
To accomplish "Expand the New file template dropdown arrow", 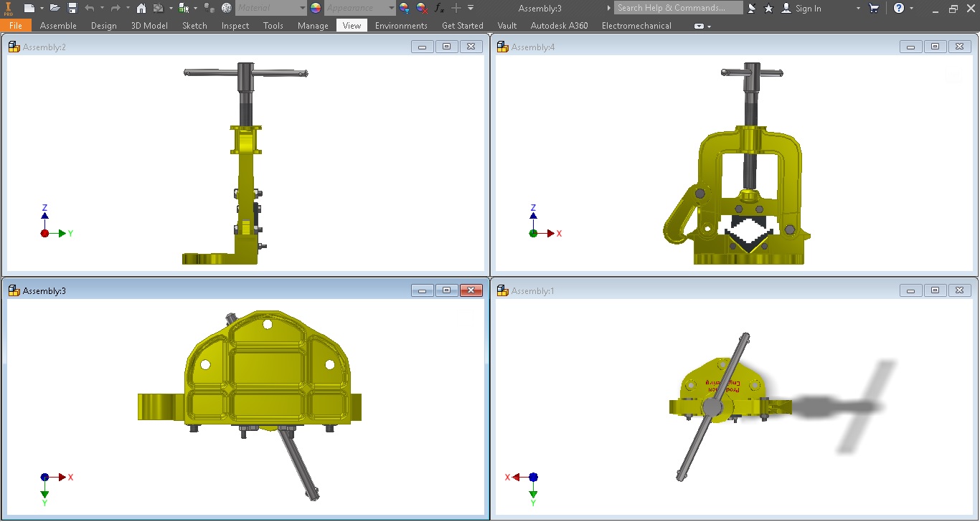I will pyautogui.click(x=42, y=8).
